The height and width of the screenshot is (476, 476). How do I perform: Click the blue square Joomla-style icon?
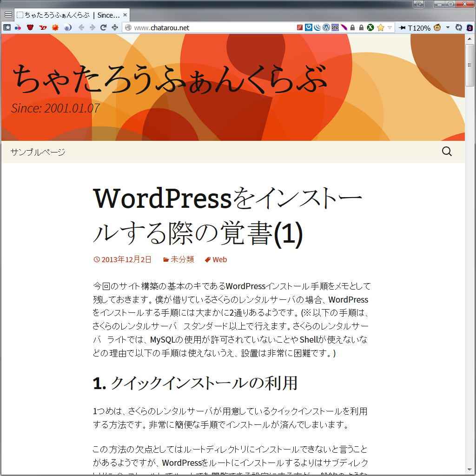coord(309,27)
